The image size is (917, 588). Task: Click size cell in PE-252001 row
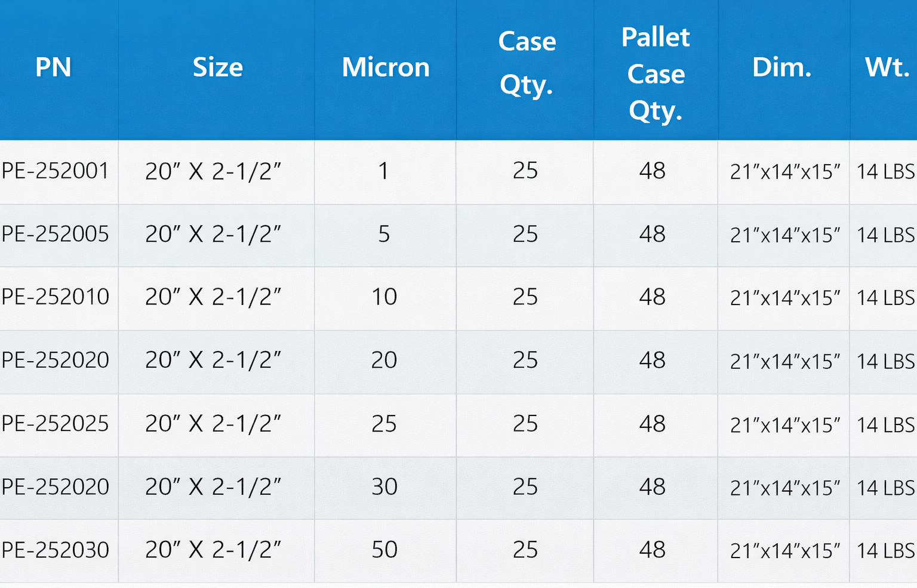coord(213,172)
